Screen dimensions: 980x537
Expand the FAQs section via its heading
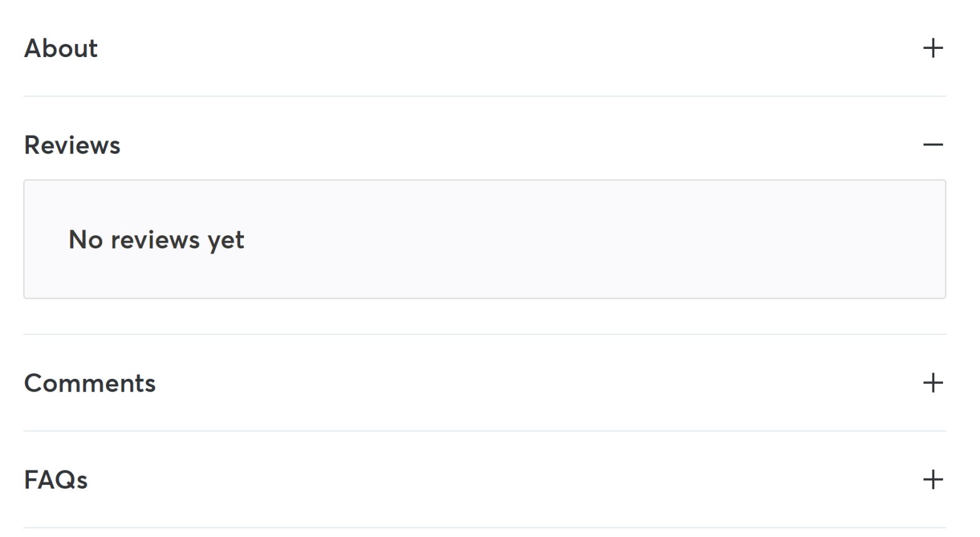point(56,480)
